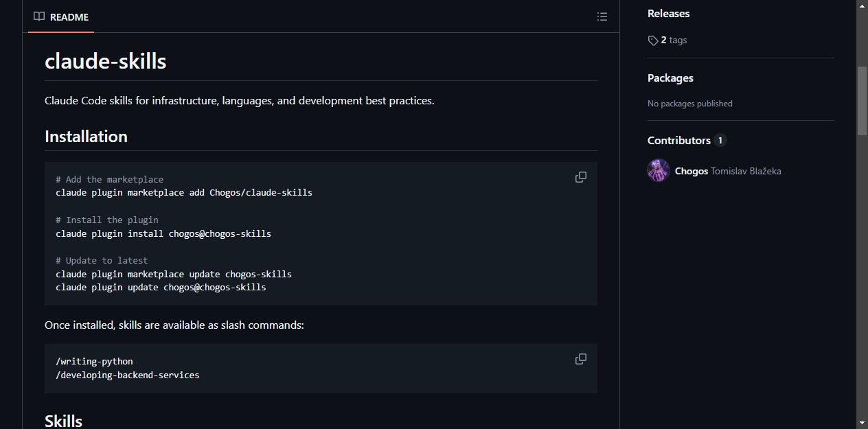Select the README tab
This screenshot has height=429, width=868.
(61, 16)
